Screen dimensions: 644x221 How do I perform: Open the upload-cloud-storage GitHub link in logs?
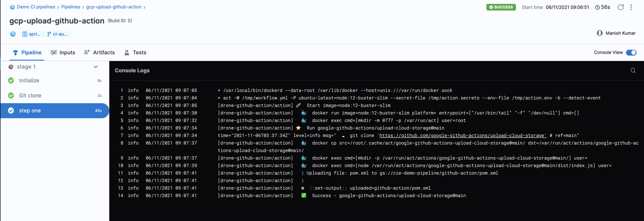(463, 135)
